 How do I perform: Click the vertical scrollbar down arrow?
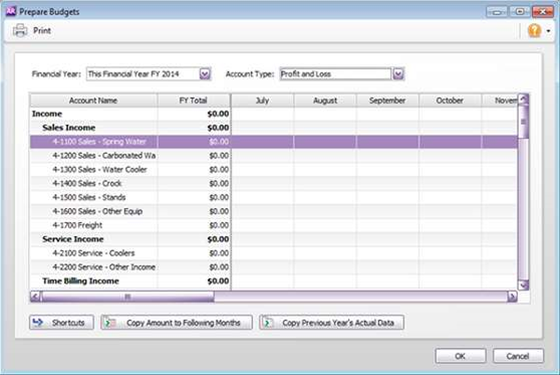tap(523, 285)
